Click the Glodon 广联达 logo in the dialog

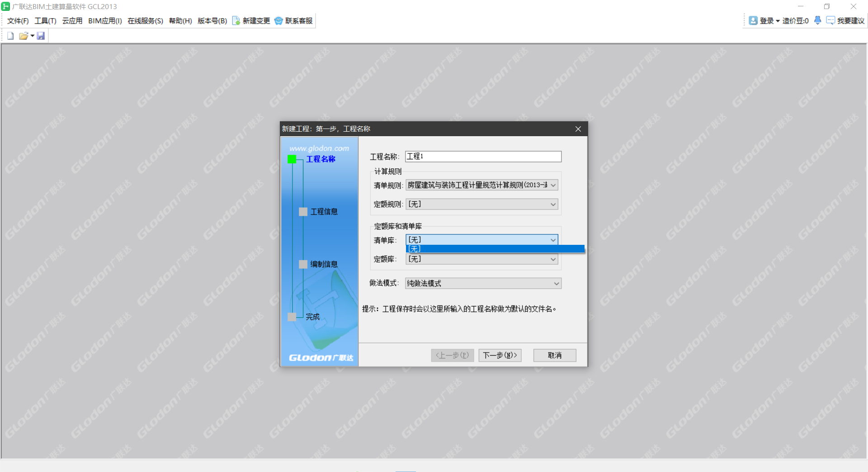(x=321, y=358)
